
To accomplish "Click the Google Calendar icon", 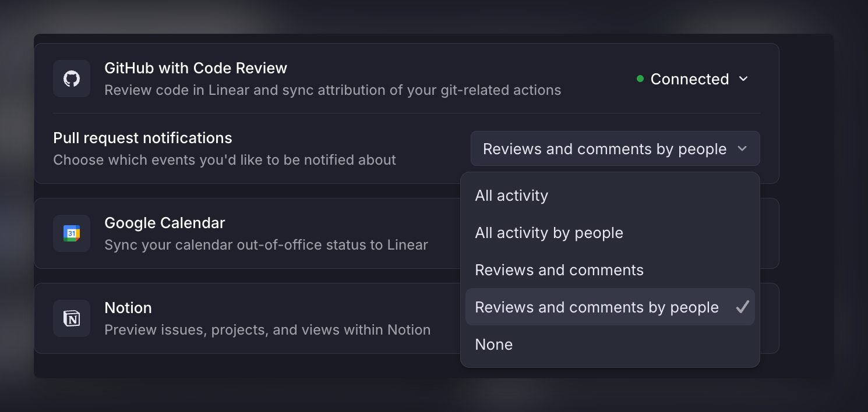I will [x=72, y=233].
